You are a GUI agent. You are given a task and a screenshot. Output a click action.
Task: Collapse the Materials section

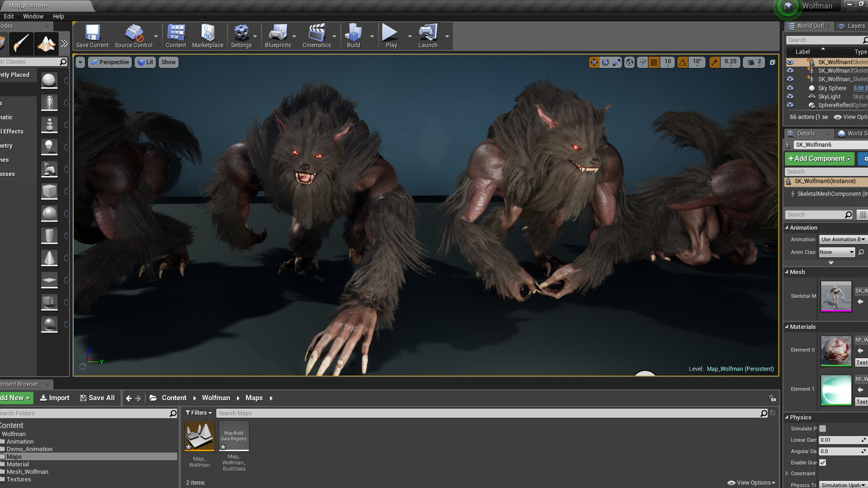[x=787, y=327]
